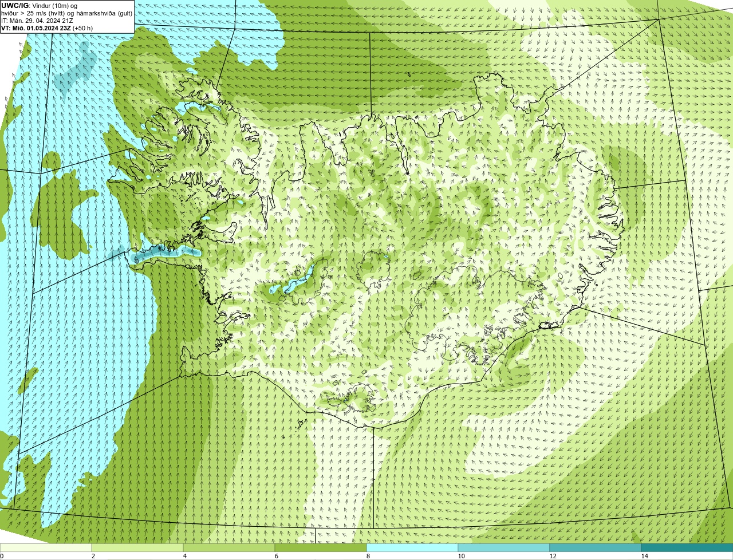This screenshot has width=733, height=560.
Task: Click the light cyan 8–10 m/s legend segment
Action: pos(412,547)
